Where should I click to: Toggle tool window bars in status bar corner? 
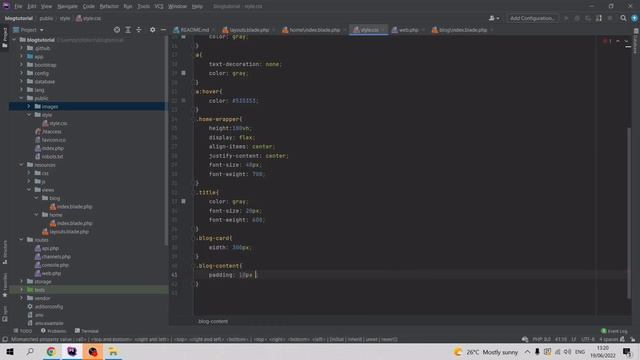pyautogui.click(x=4, y=339)
